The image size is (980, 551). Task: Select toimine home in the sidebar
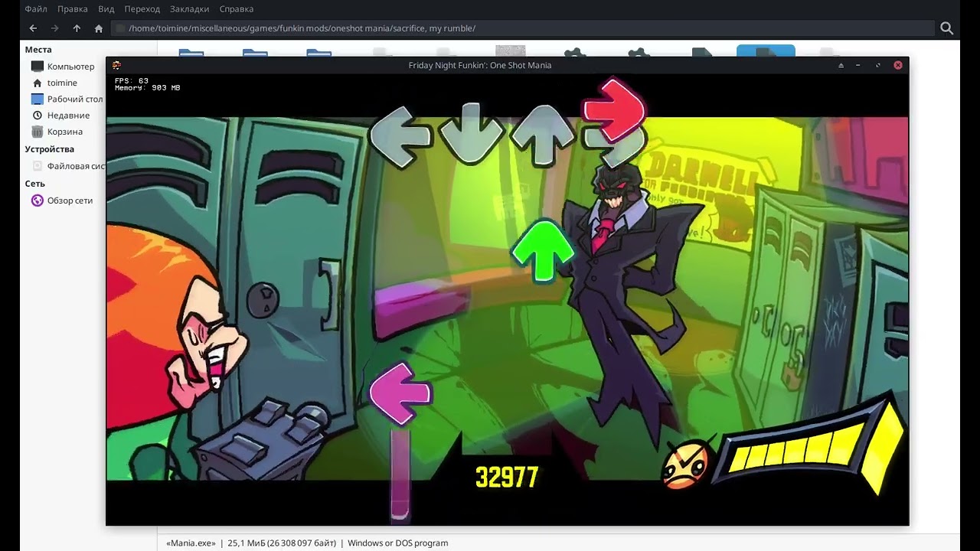click(63, 83)
